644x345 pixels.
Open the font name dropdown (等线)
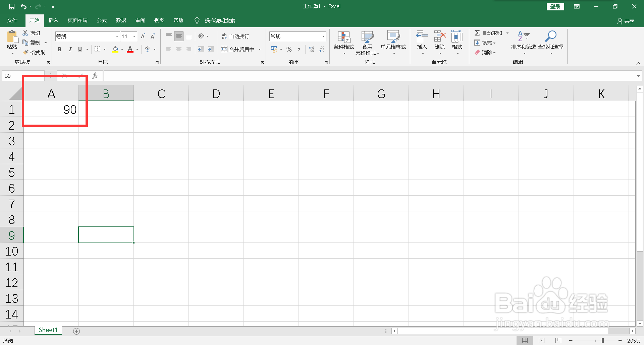[117, 36]
